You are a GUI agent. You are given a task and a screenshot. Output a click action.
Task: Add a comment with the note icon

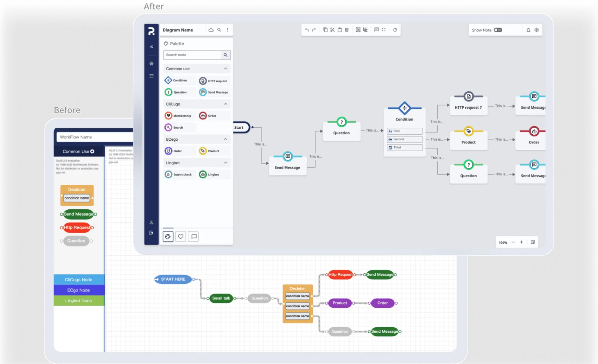(x=376, y=30)
